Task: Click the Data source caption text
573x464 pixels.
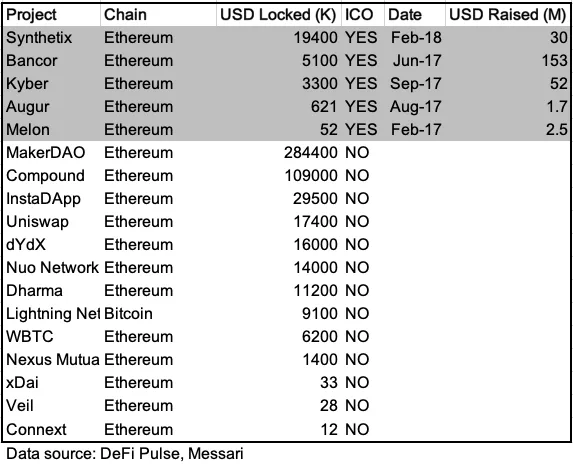Action: [125, 454]
